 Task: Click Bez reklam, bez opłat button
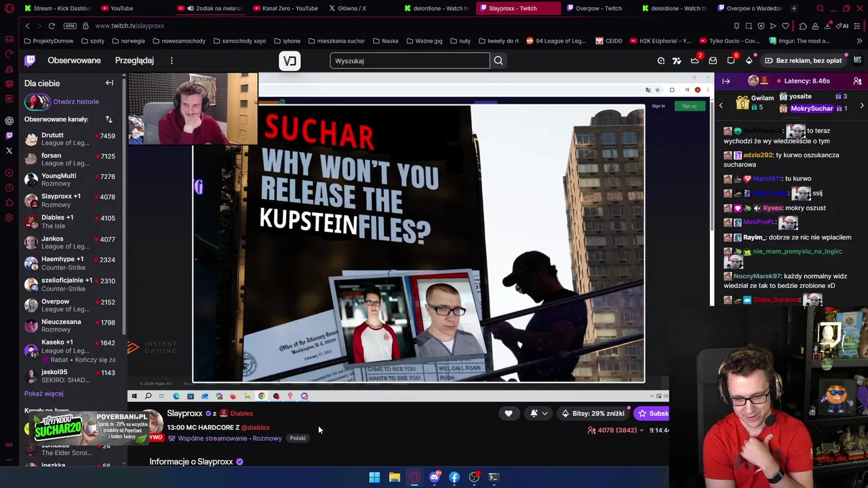pos(803,60)
